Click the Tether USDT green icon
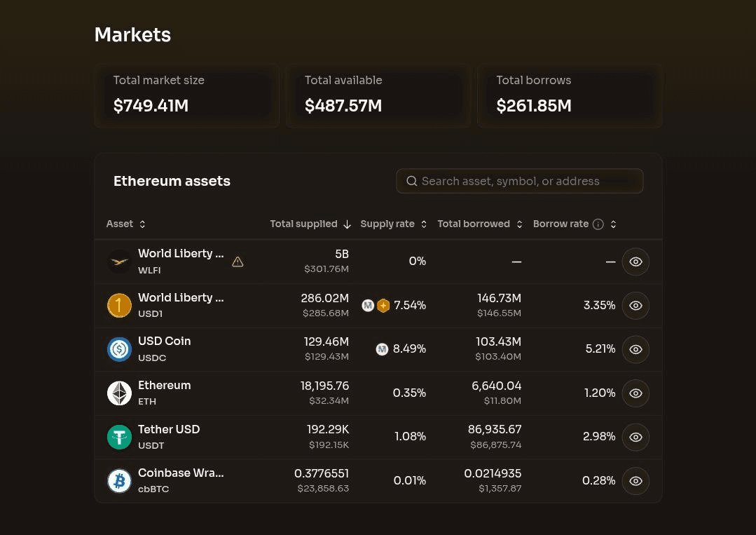The width and height of the screenshot is (756, 535). click(119, 437)
